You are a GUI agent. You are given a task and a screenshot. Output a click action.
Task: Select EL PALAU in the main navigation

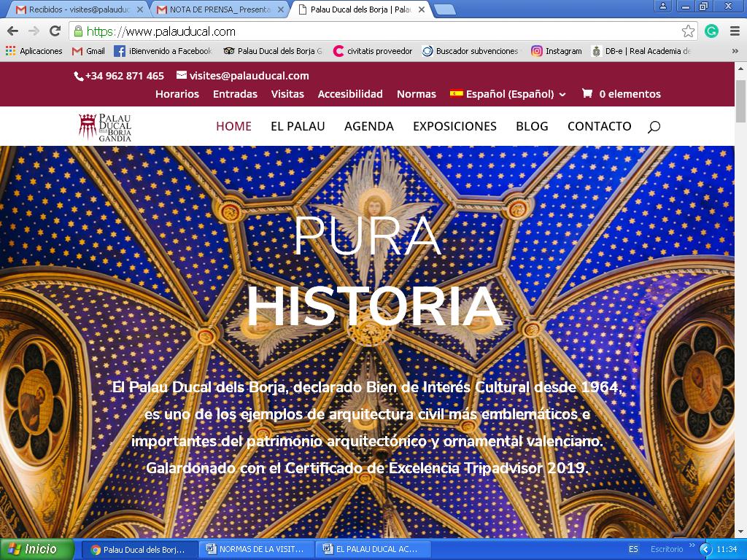[298, 126]
